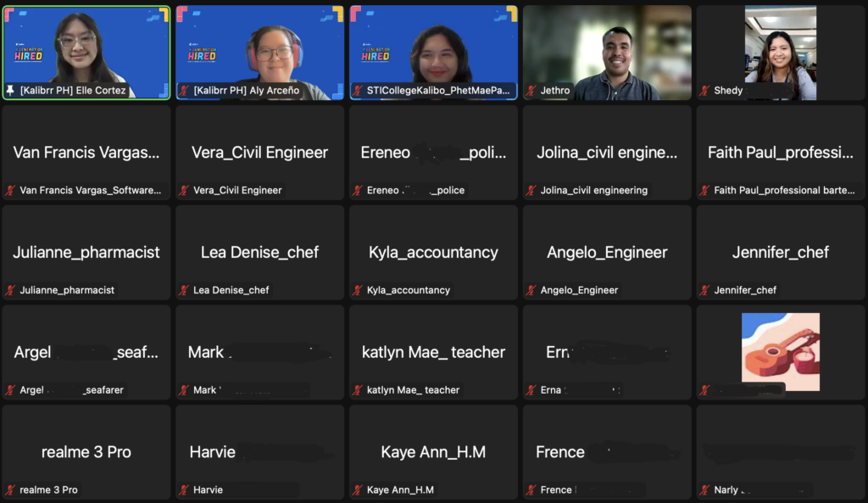Click muted mic icon next to Jethro
Screen dimensions: 868x503
pyautogui.click(x=531, y=90)
